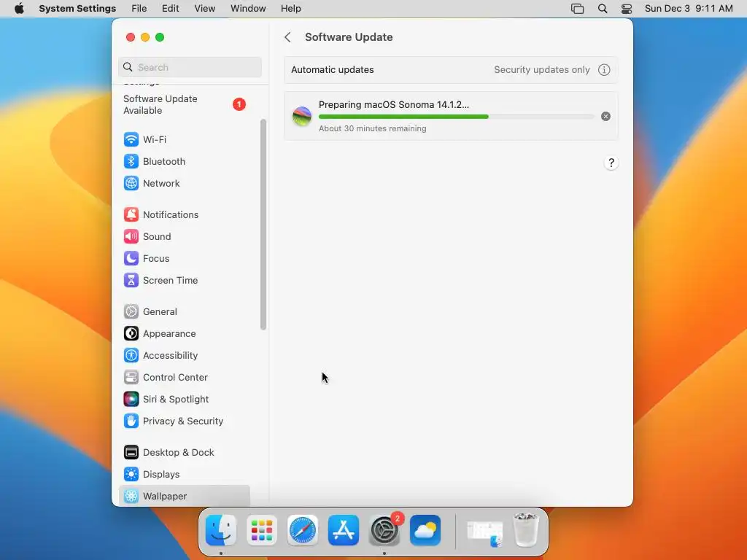
Task: Open the File menu
Action: click(x=139, y=9)
